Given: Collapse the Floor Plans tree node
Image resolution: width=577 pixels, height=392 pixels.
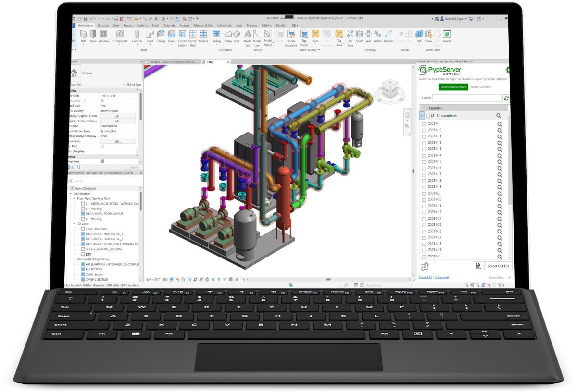Looking at the screenshot, I should [x=74, y=198].
